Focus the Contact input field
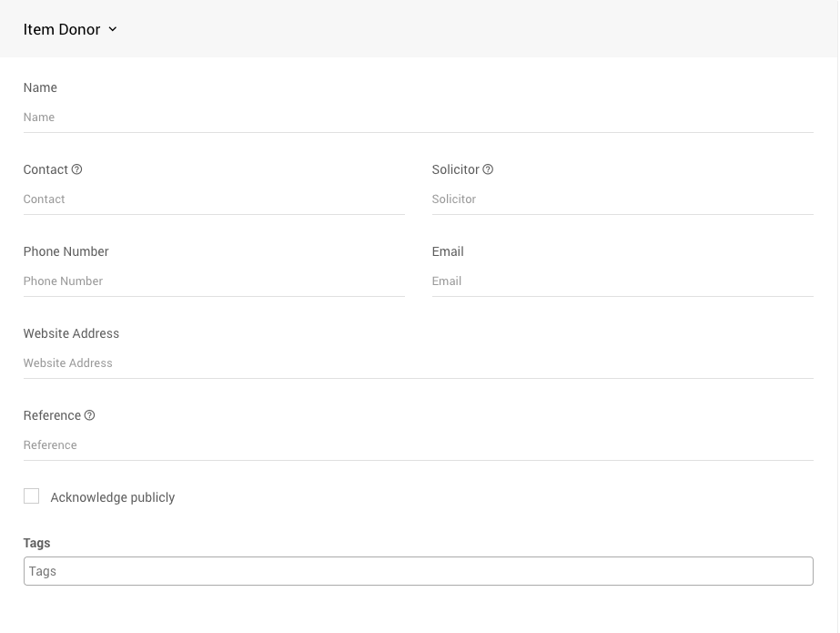Screen dimensions: 840x633 214,199
